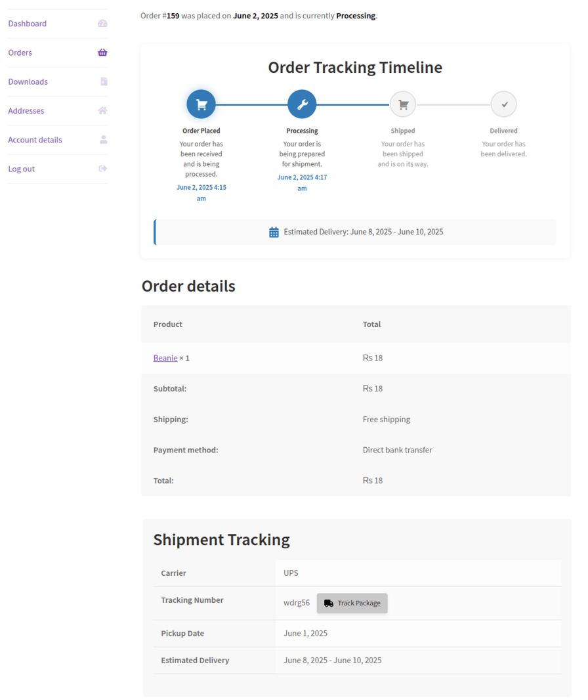
Task: Open the Orders menu link
Action: (x=20, y=53)
